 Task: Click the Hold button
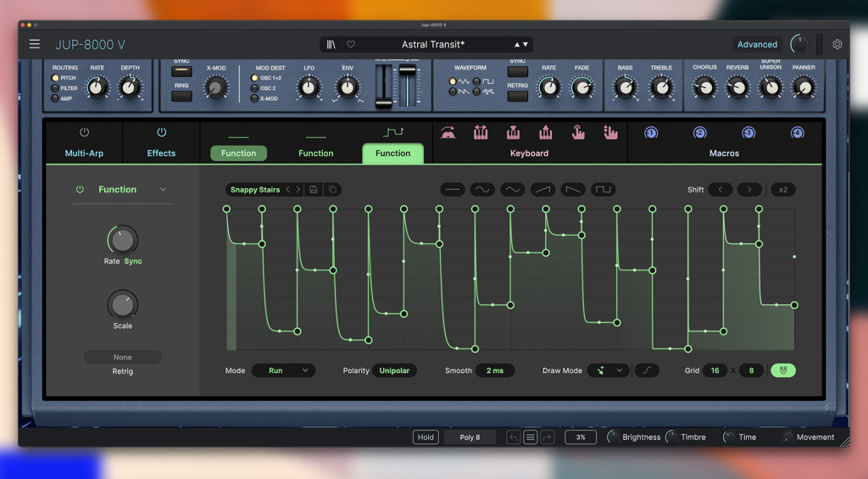tap(426, 437)
